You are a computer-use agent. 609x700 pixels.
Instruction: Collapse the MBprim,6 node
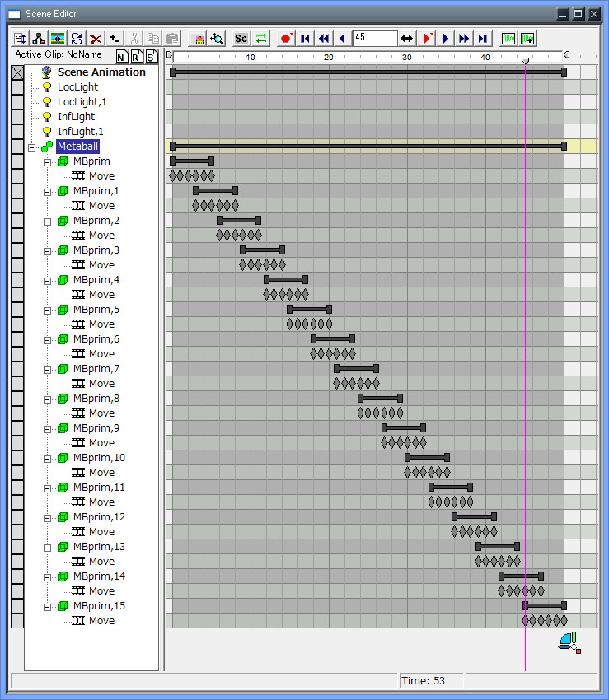tap(47, 340)
